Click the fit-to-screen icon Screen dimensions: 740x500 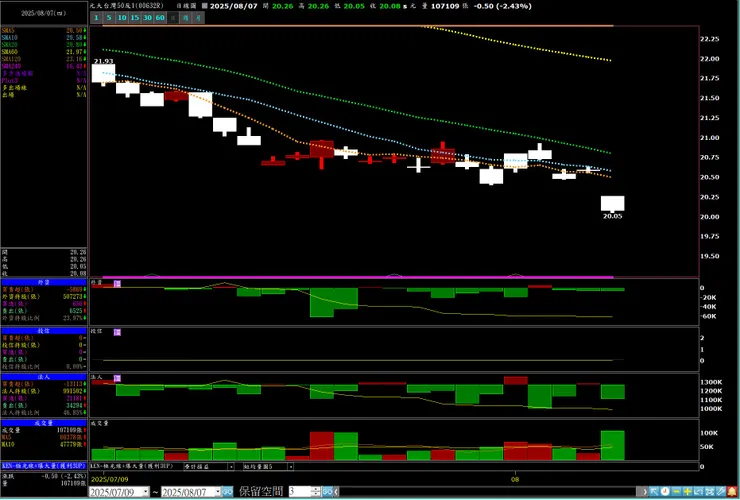coord(710,492)
